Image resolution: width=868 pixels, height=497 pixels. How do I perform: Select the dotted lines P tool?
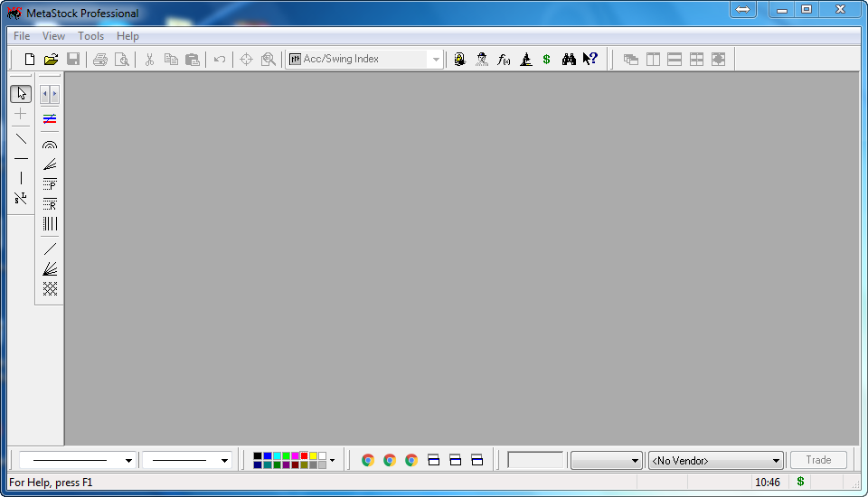point(50,184)
